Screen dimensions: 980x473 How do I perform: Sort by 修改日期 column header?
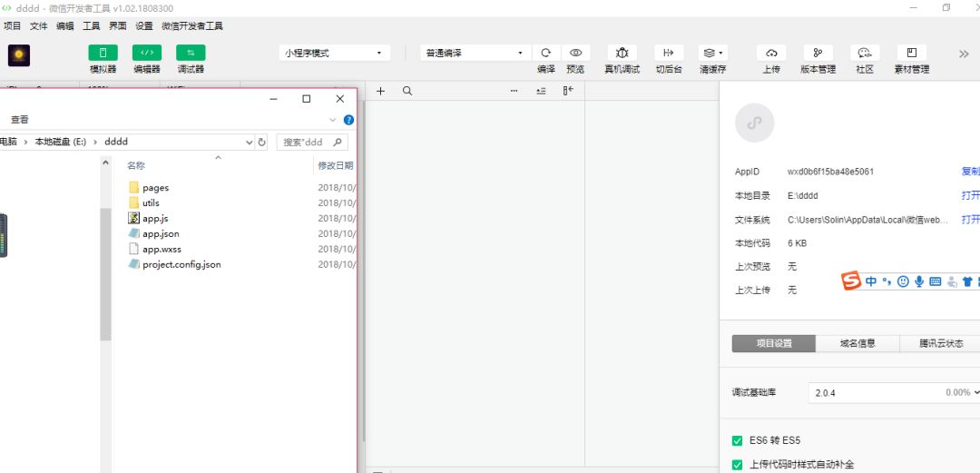click(x=336, y=166)
